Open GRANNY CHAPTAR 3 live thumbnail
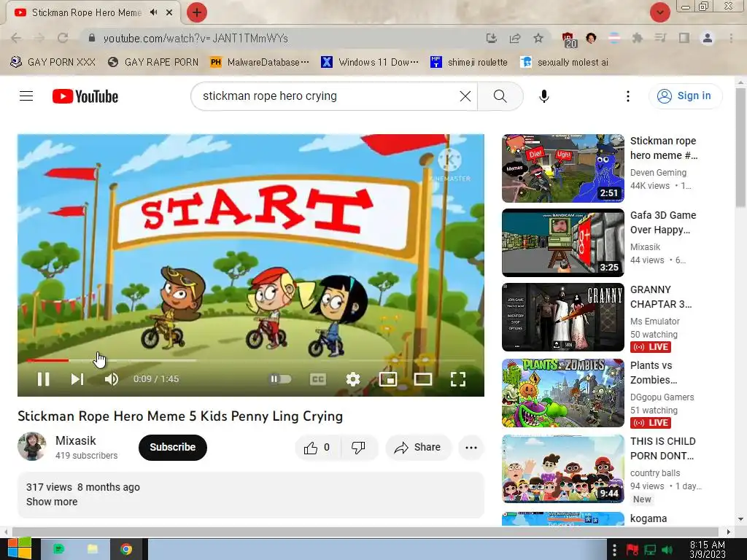 (562, 317)
